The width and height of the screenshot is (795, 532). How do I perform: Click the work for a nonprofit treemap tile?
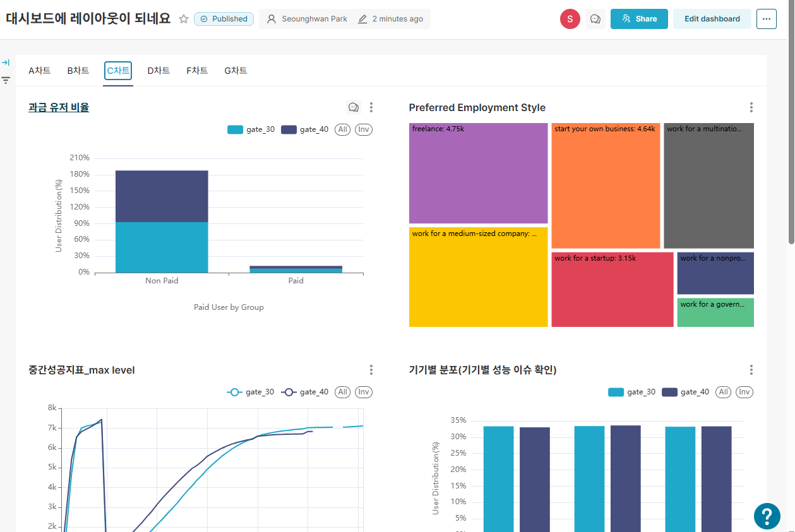click(715, 273)
